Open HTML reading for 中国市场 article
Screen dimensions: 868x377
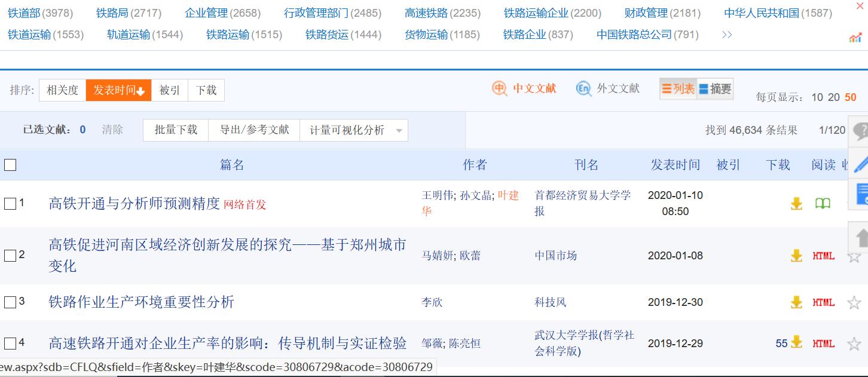pos(823,256)
